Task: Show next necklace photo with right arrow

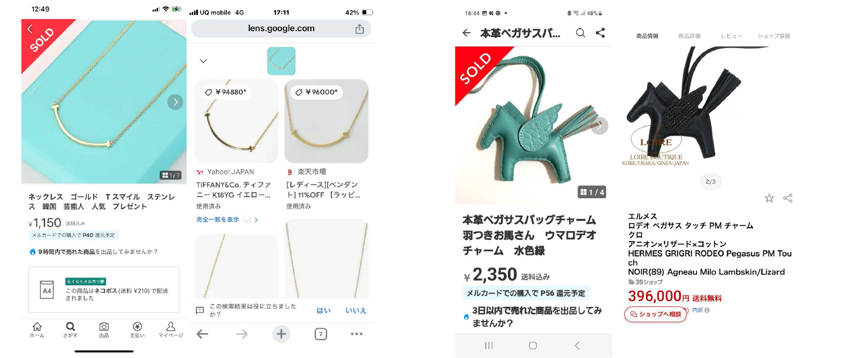Action: click(x=175, y=103)
